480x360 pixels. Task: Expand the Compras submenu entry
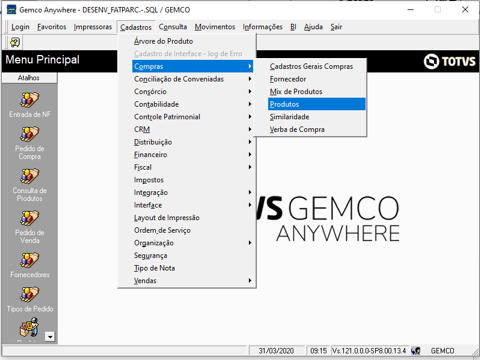coord(192,66)
